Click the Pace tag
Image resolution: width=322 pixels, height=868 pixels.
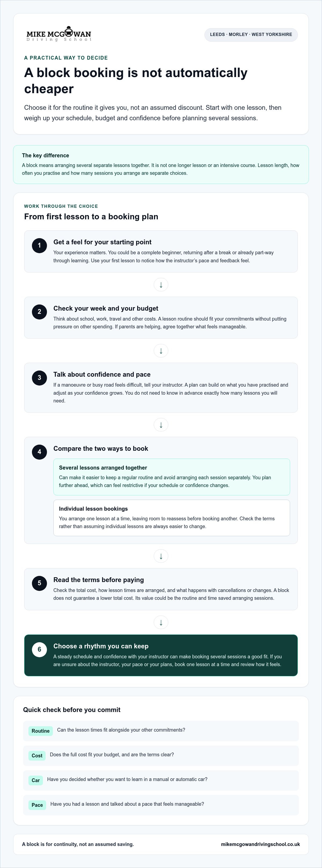(37, 805)
